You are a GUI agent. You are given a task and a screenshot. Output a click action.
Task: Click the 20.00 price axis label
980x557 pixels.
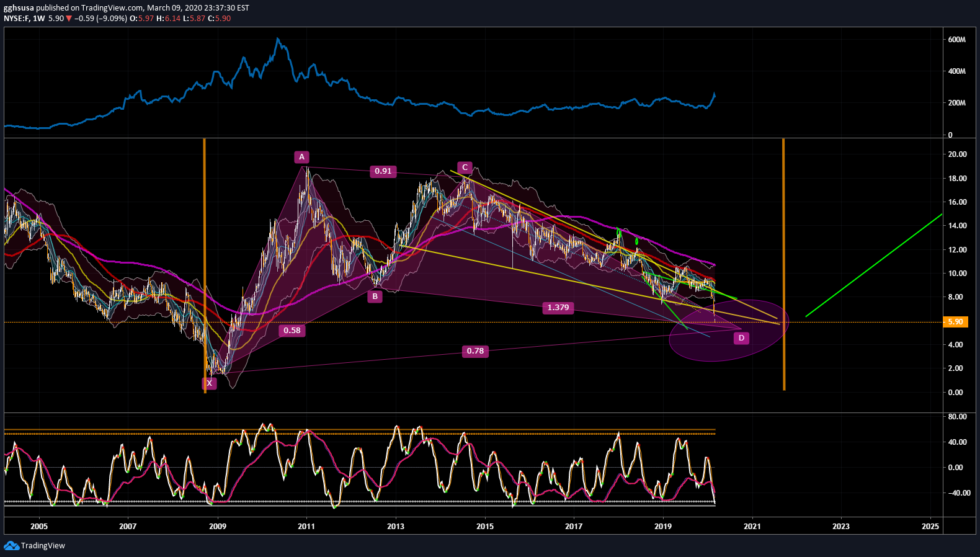pos(957,154)
